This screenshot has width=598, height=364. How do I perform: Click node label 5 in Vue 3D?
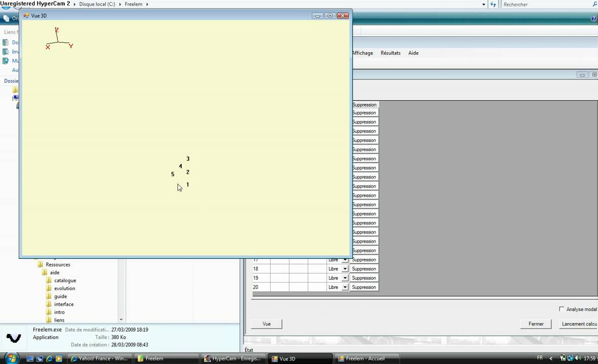coord(173,174)
